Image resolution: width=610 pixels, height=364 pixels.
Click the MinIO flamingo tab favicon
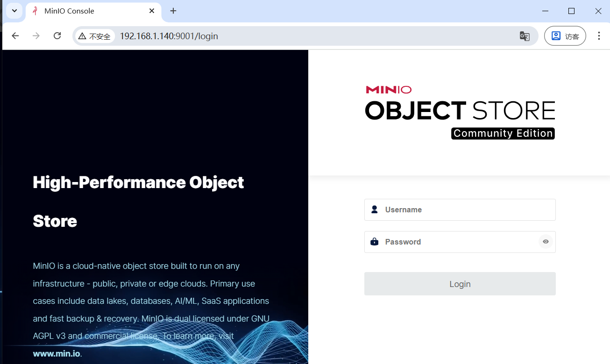[35, 11]
